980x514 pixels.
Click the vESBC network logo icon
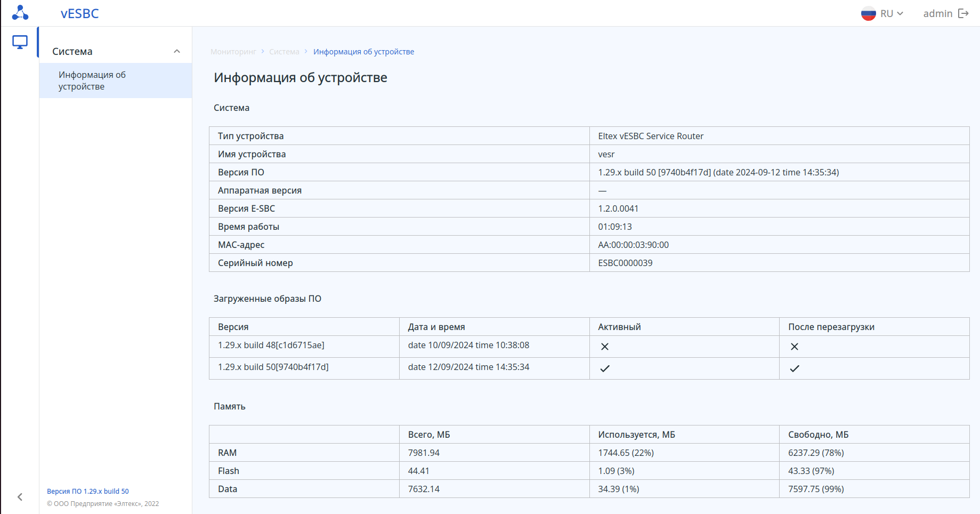[x=20, y=13]
